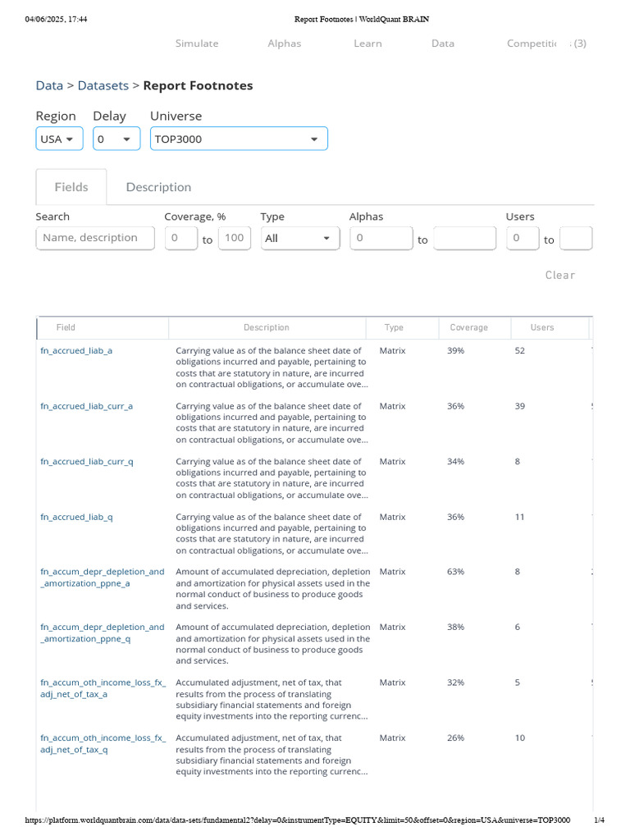Open the Universe dropdown set to TOP3000
The width and height of the screenshot is (630, 840).
tap(239, 139)
